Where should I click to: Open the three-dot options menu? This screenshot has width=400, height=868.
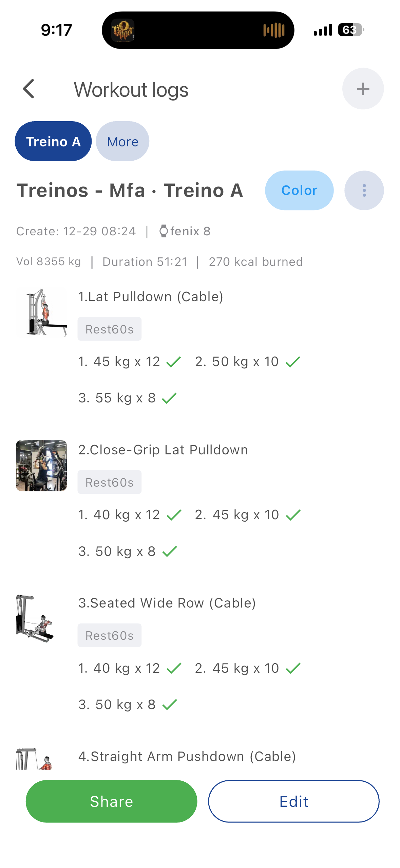pyautogui.click(x=364, y=191)
